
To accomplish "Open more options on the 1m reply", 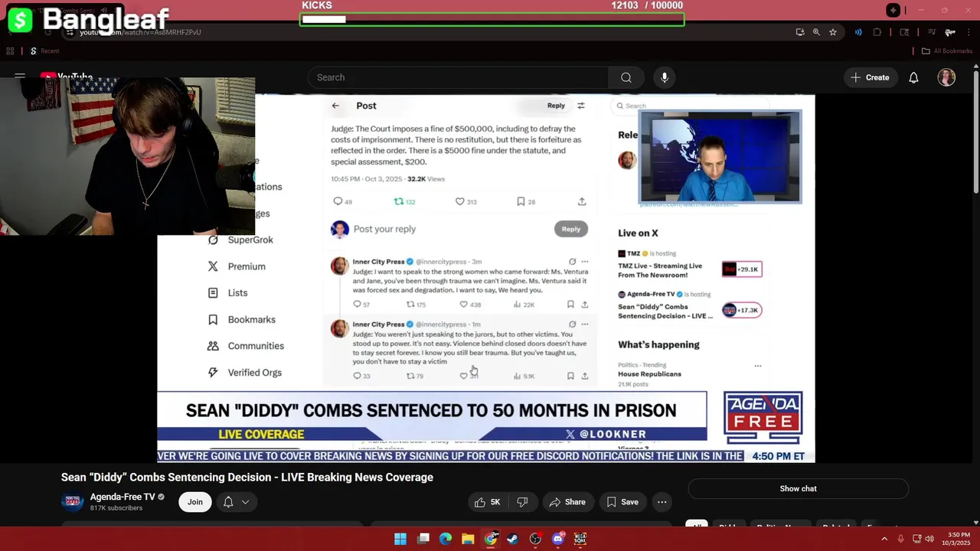I will 585,324.
